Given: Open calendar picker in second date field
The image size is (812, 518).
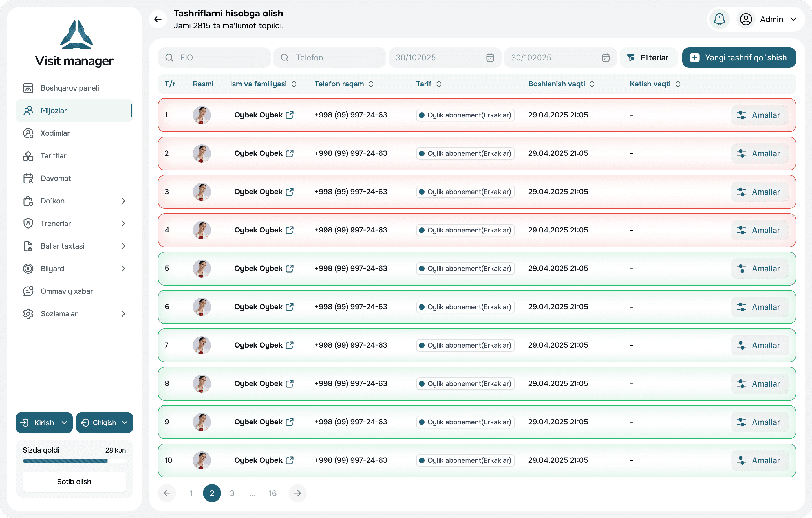Looking at the screenshot, I should pyautogui.click(x=605, y=58).
